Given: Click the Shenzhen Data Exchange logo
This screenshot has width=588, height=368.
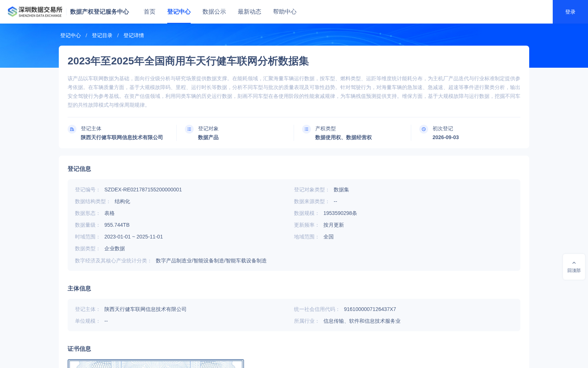Looking at the screenshot, I should 35,12.
